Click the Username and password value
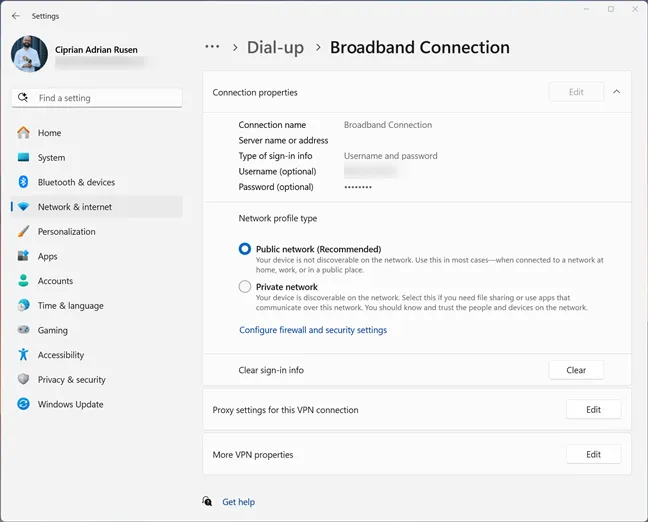 point(391,156)
